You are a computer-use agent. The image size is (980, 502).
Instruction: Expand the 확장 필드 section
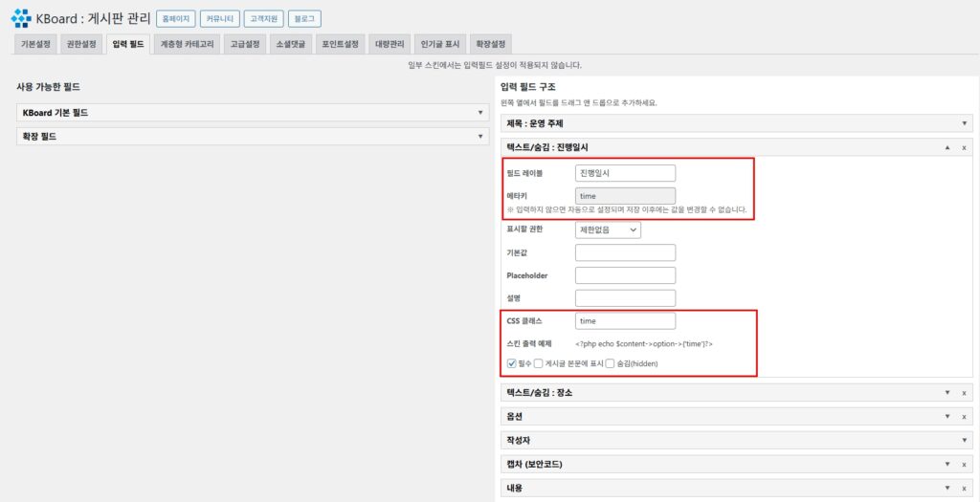coord(253,137)
